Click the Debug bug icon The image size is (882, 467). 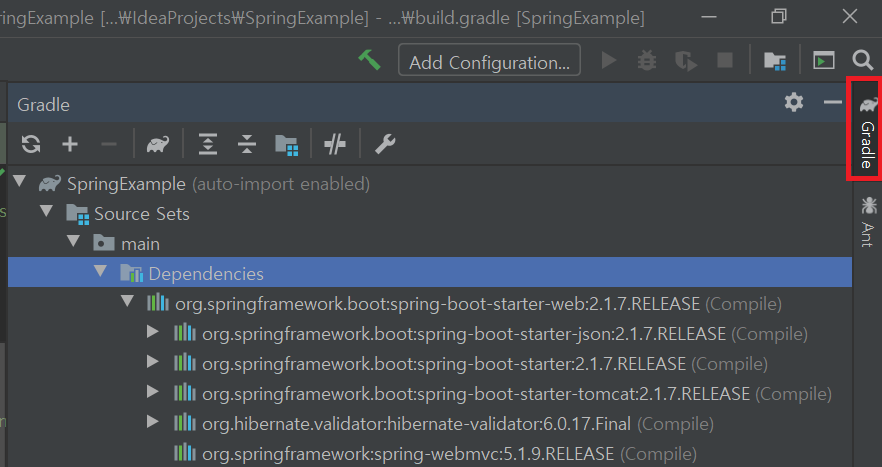tap(647, 60)
